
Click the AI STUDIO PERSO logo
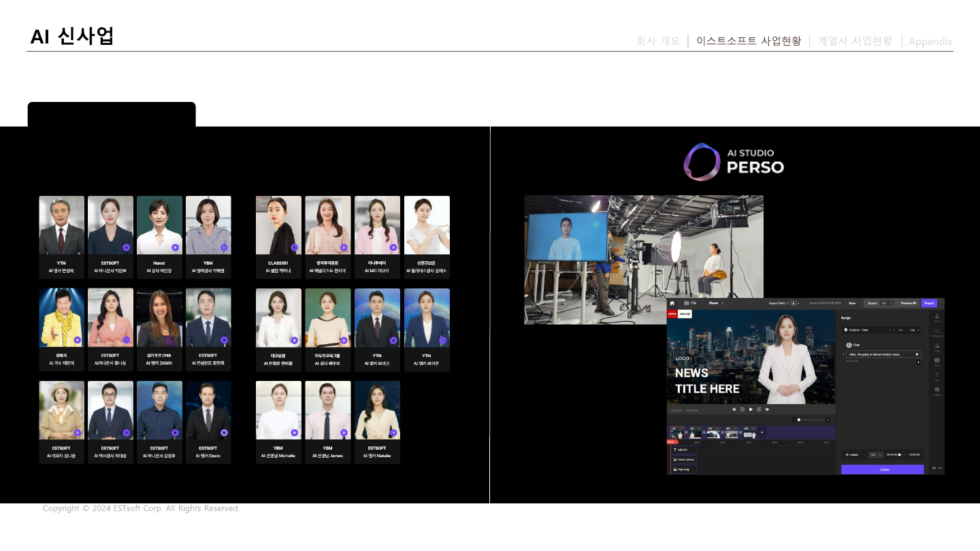point(734,162)
